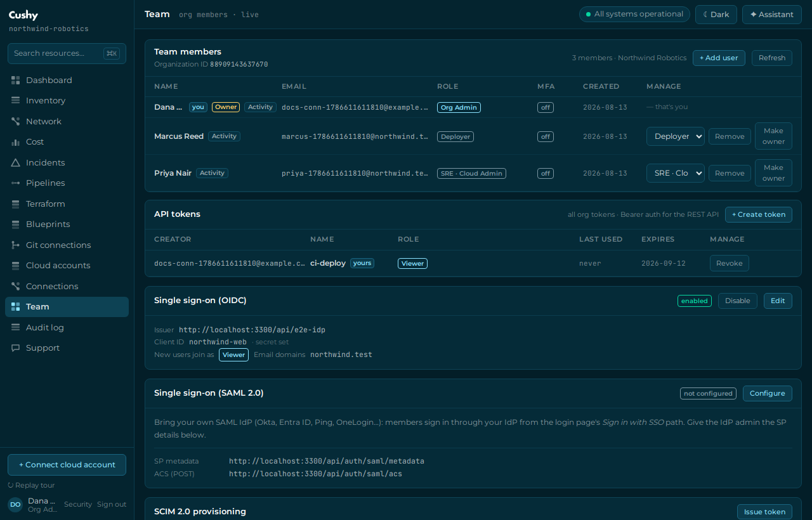Click the Terraform icon in sidebar
Image resolution: width=812 pixels, height=520 pixels.
(16, 204)
